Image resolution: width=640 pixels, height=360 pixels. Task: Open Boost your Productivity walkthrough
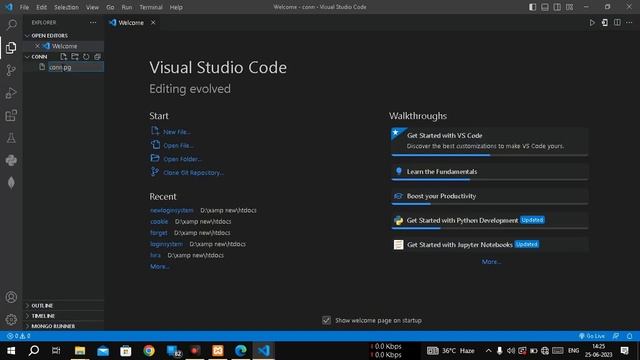[x=489, y=196]
